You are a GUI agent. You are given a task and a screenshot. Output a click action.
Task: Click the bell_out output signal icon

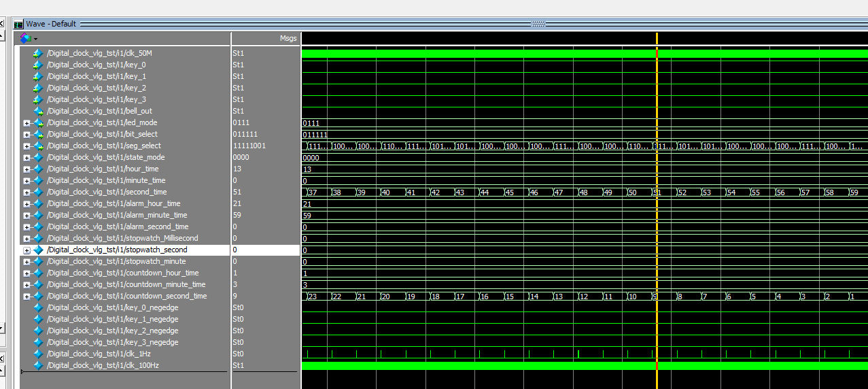tap(38, 111)
